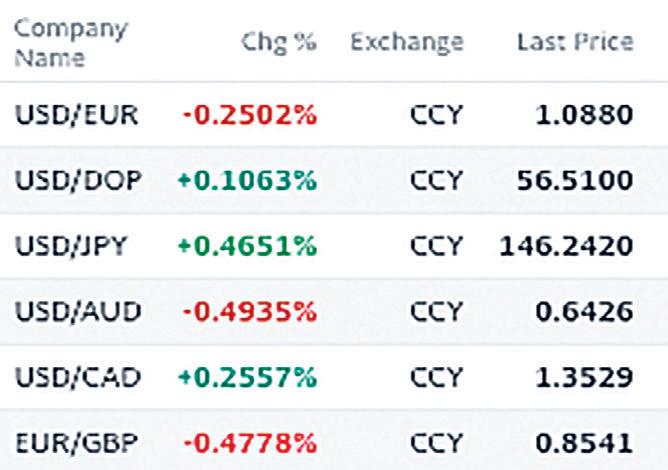Open the EUR/GBP currency pair
Screen dimensions: 668x470
(x=78, y=442)
